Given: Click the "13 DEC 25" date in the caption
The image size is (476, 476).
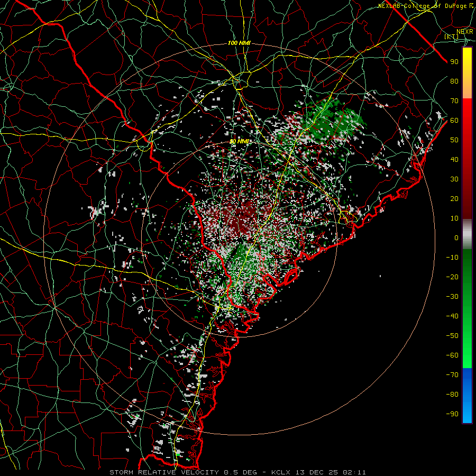Looking at the screenshot, I should point(317,472).
